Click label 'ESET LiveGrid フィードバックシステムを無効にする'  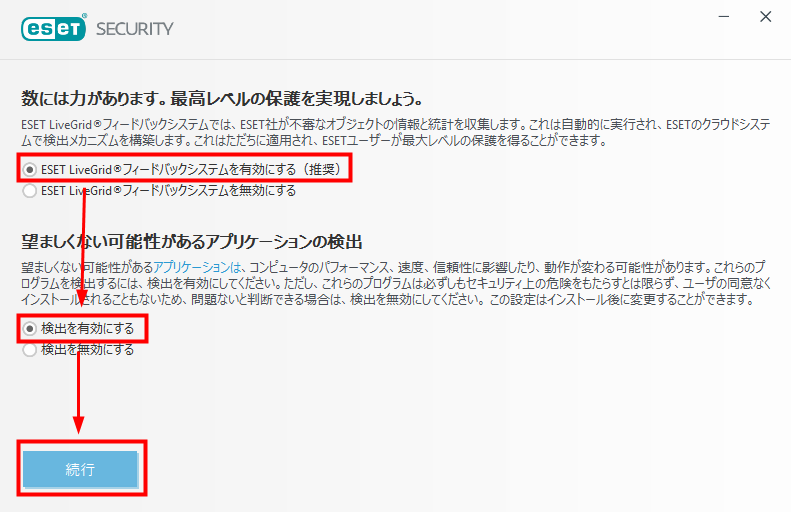click(168, 191)
